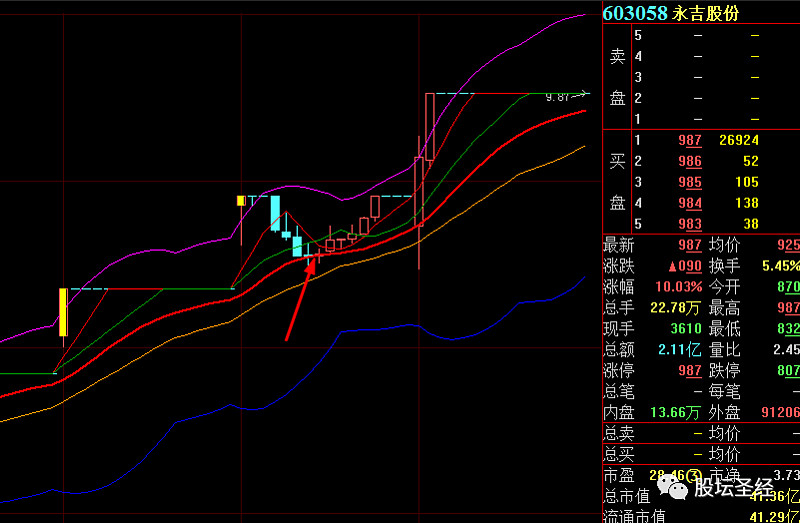This screenshot has height=523, width=800.
Task: Click the 每笔 label
Action: click(x=724, y=391)
